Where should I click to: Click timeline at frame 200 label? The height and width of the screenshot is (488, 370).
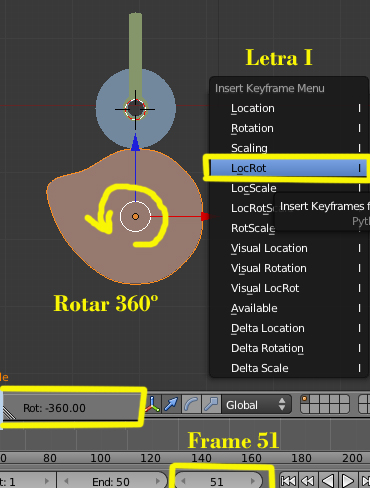coord(352,458)
